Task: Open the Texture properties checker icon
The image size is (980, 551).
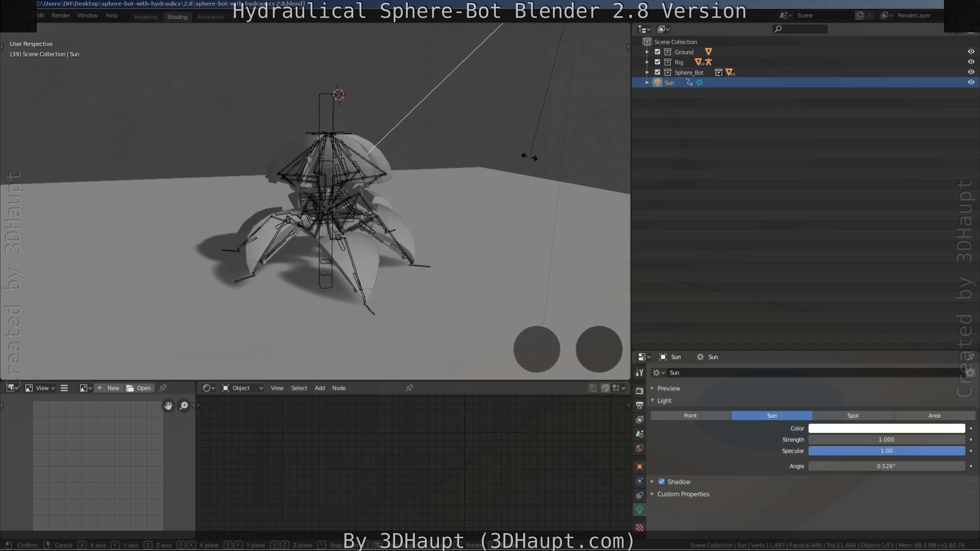Action: tap(640, 528)
